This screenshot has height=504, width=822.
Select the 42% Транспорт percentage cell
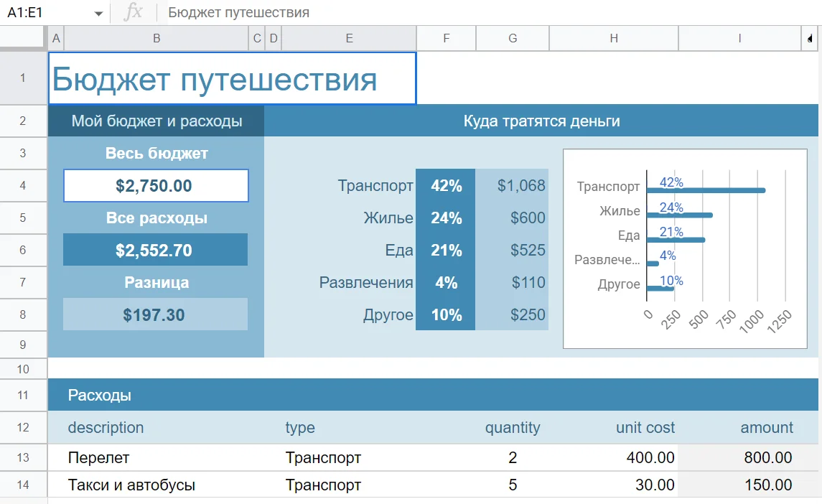tap(446, 186)
